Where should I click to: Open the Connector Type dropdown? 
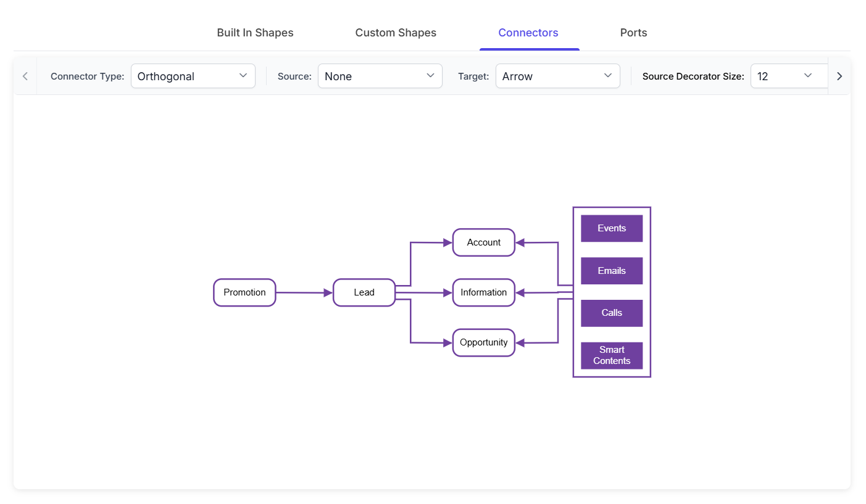pyautogui.click(x=193, y=76)
